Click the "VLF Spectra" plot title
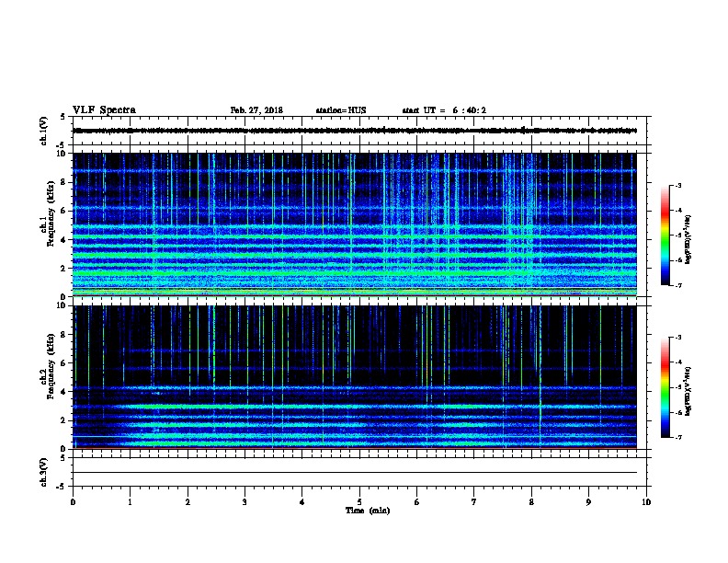Screen dimensions: 728x563 pyautogui.click(x=104, y=110)
